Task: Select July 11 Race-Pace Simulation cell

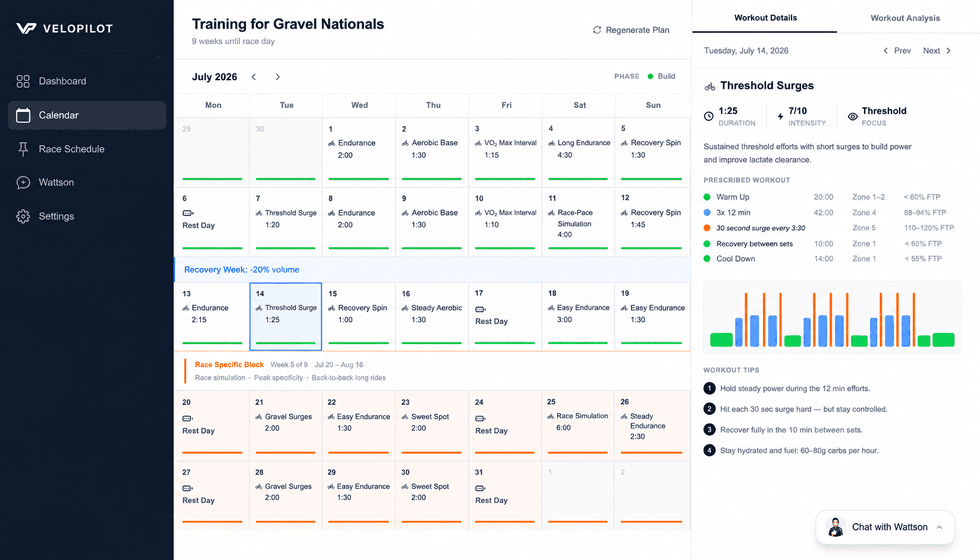Action: pos(579,222)
